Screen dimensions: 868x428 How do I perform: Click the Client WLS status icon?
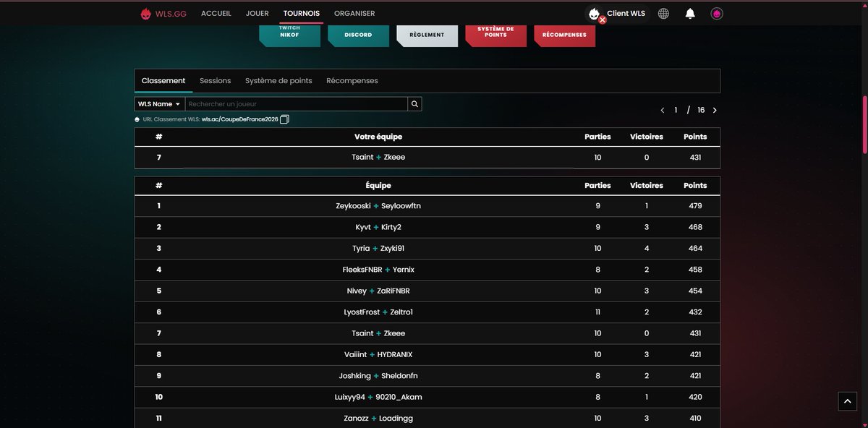(595, 14)
